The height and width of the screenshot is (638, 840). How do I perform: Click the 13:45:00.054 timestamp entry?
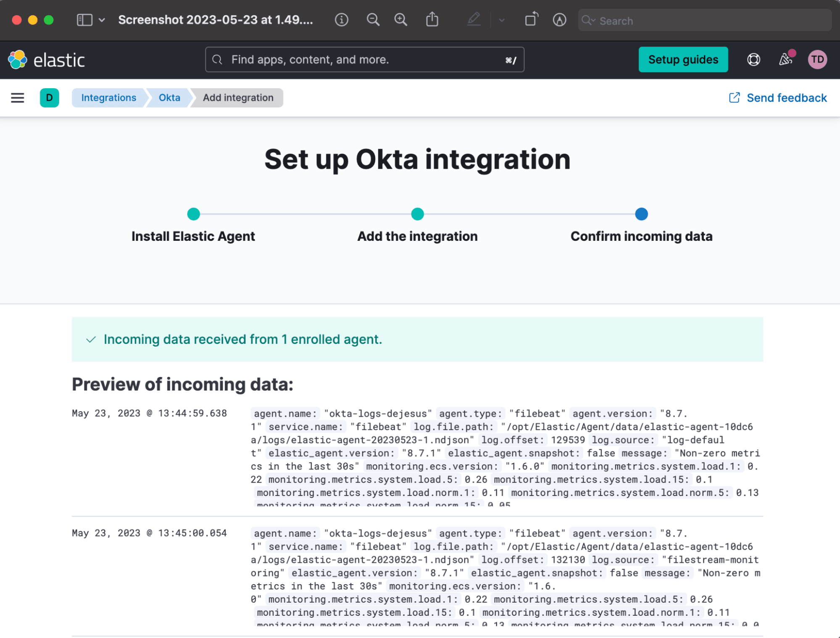tap(149, 533)
